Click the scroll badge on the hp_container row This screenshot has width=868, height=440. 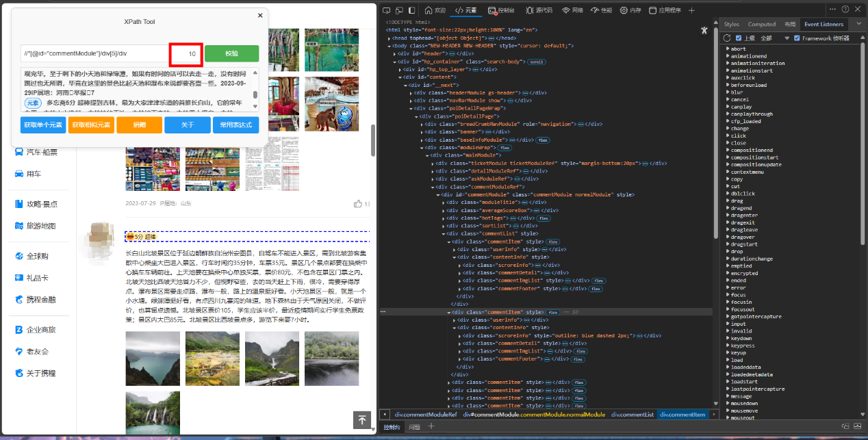point(535,62)
